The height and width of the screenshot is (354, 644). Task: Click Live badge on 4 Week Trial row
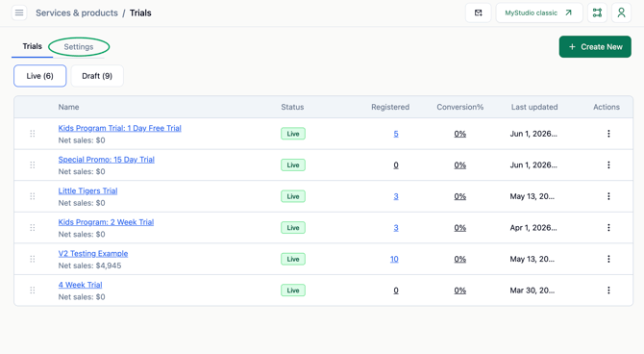point(293,291)
